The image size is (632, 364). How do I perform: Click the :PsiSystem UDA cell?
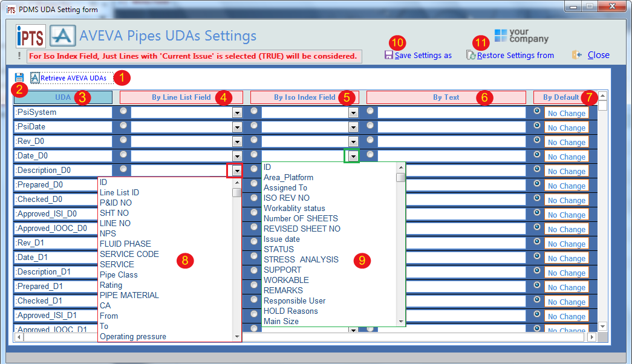pyautogui.click(x=63, y=112)
